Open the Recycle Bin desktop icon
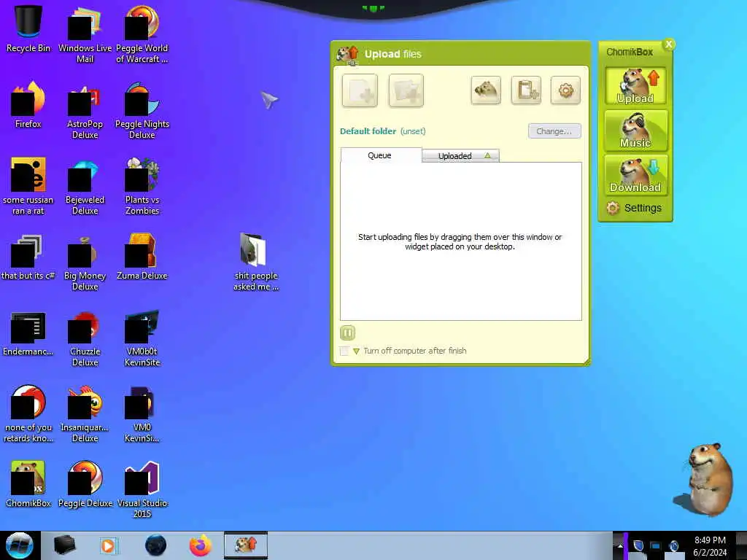 tap(28, 29)
